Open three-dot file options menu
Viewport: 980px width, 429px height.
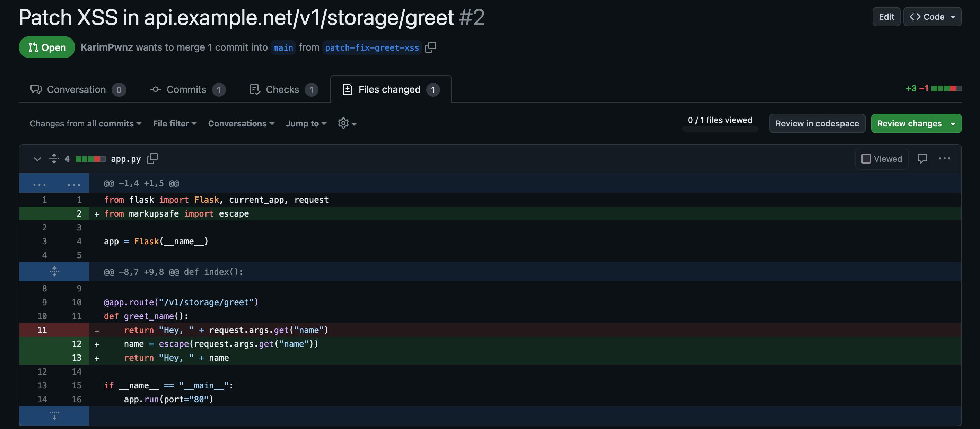(944, 158)
